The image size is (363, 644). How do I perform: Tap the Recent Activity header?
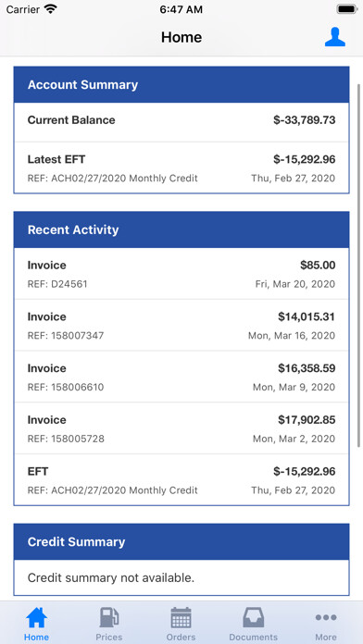[181, 229]
